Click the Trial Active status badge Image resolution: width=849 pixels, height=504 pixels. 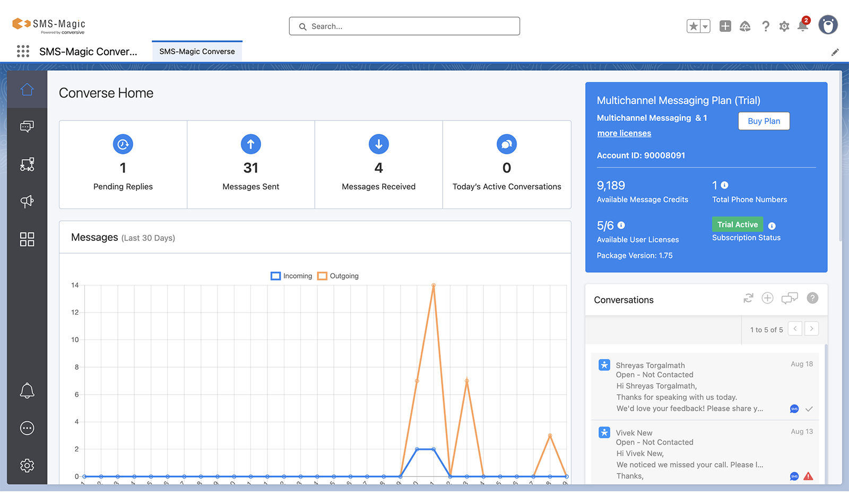pos(738,224)
